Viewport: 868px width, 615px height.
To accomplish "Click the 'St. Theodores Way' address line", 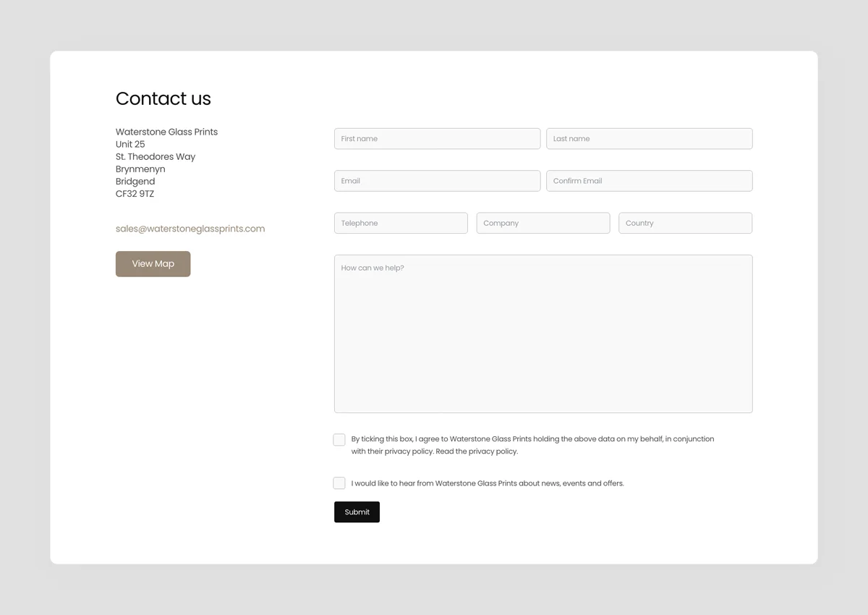I will click(156, 156).
